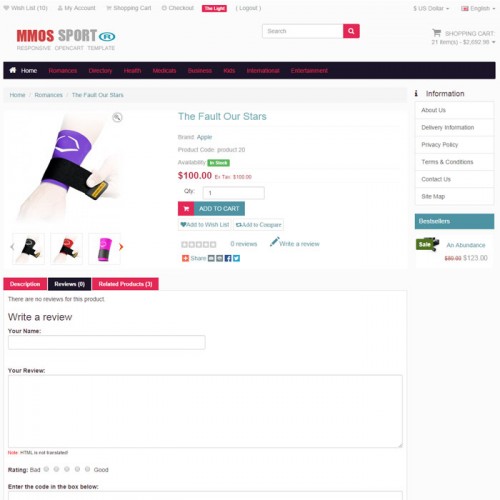Image resolution: width=500 pixels, height=500 pixels.
Task: Click the magnifying glass search button
Action: [x=351, y=31]
